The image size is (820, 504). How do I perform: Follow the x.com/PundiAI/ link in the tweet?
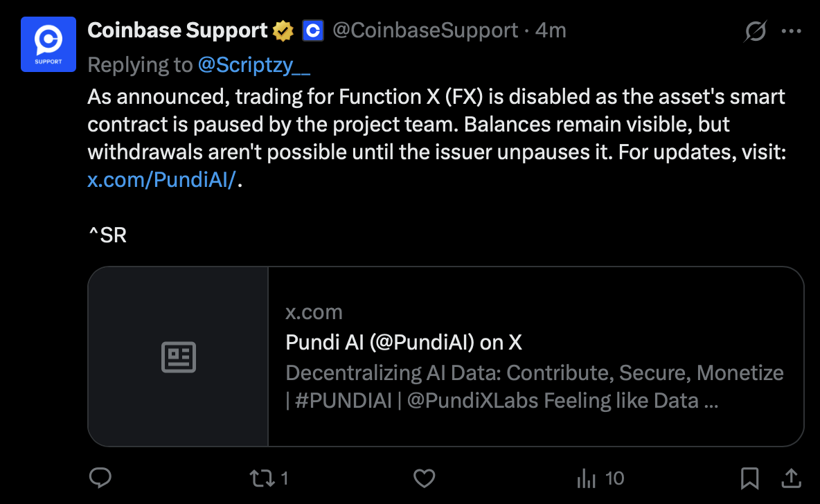(x=162, y=180)
